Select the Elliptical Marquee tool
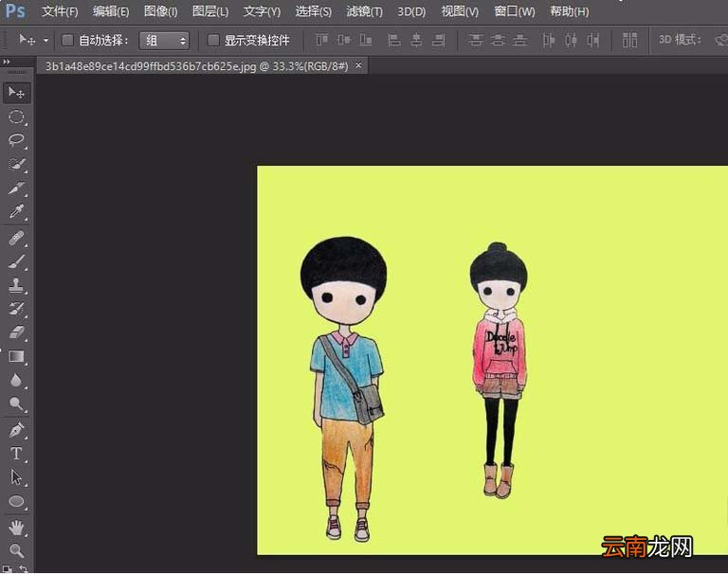 (17, 117)
